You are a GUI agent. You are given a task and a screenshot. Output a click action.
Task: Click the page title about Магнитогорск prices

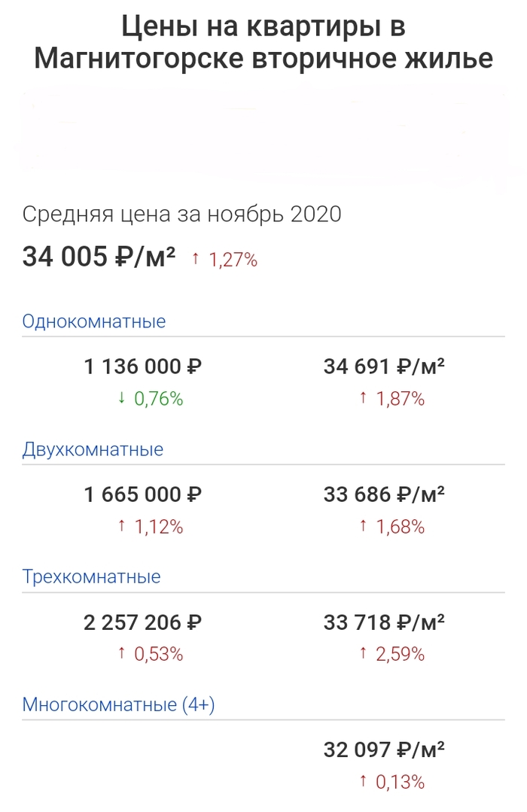coord(263,43)
